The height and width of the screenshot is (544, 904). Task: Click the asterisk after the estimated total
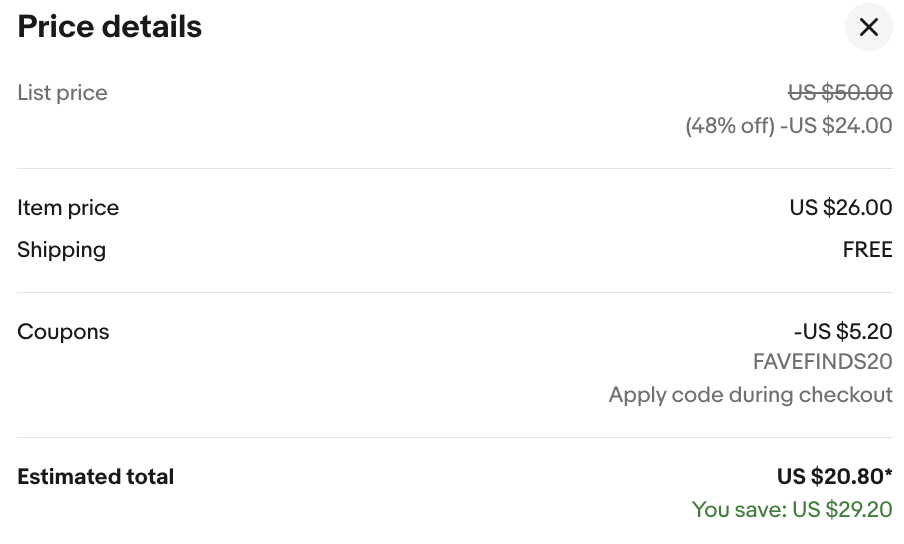point(888,474)
